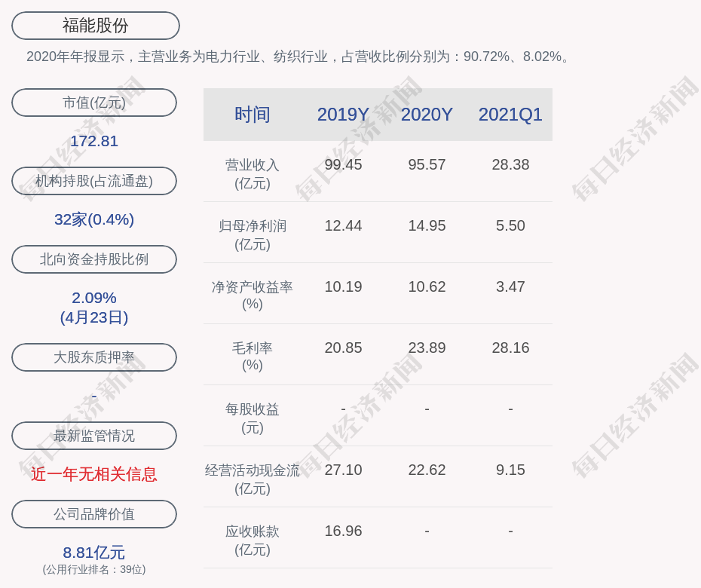Click the gross margin value 23.89

pos(427,348)
